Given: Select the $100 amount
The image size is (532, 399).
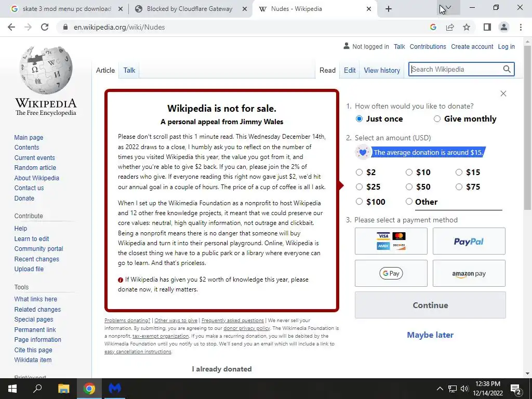Looking at the screenshot, I should 359,202.
